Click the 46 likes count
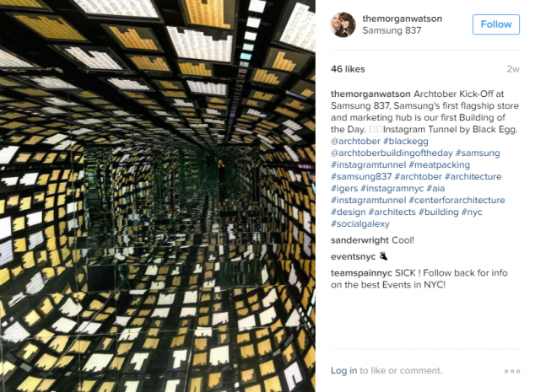 [x=348, y=69]
